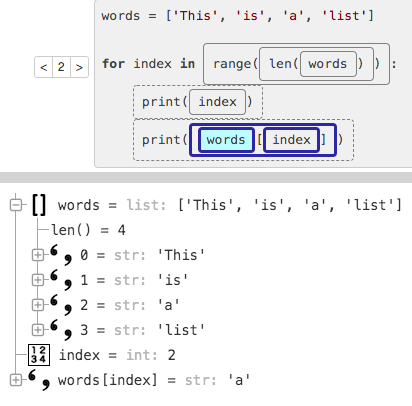412x406 pixels.
Task: Expand list item 3 'list'
Action: (x=38, y=330)
